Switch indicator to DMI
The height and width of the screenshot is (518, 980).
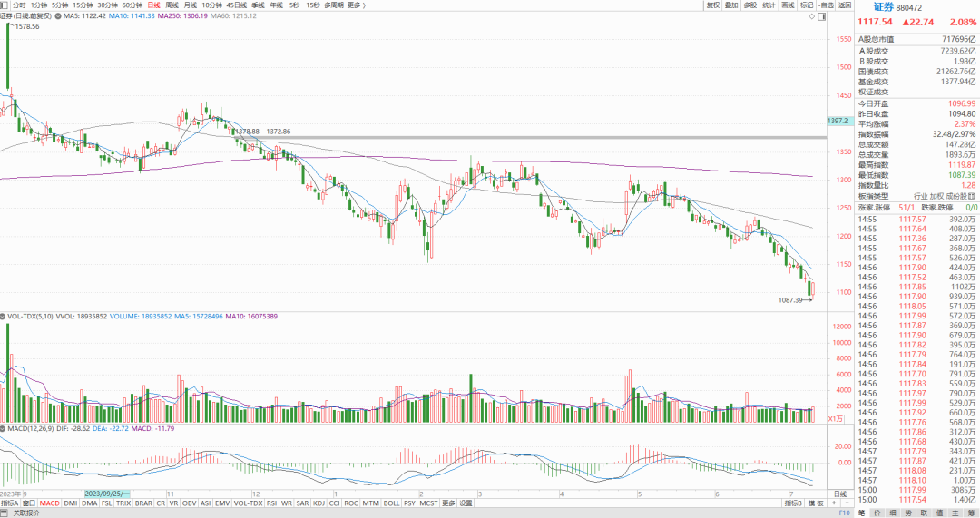pos(71,503)
